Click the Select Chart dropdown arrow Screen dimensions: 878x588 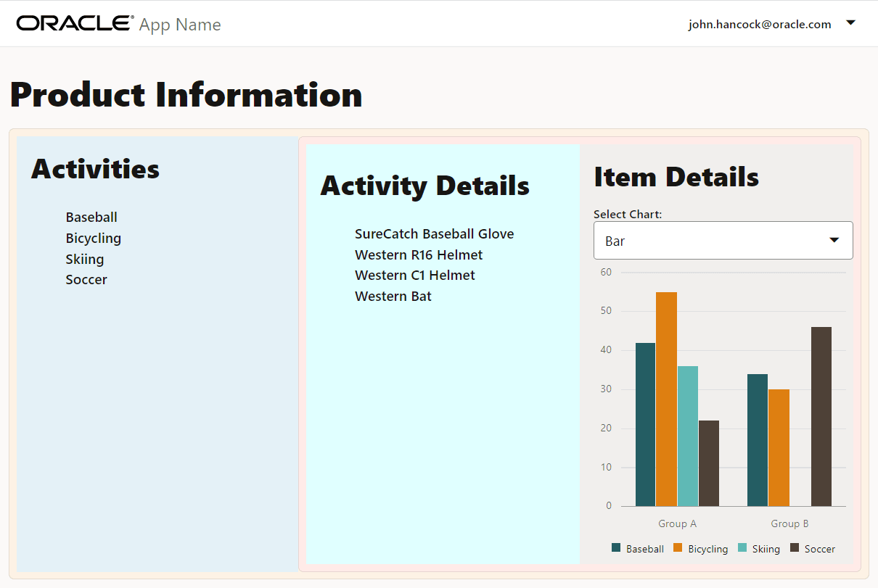[834, 240]
